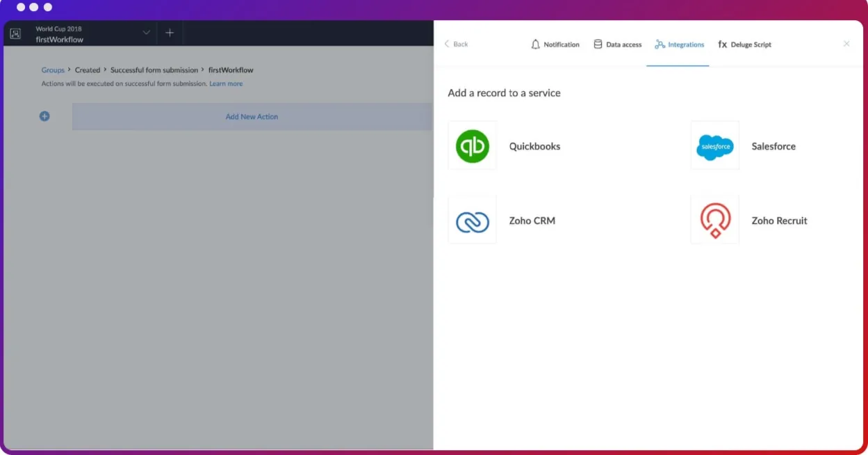Click the Integrations nodes icon
The height and width of the screenshot is (455, 868).
tap(660, 45)
